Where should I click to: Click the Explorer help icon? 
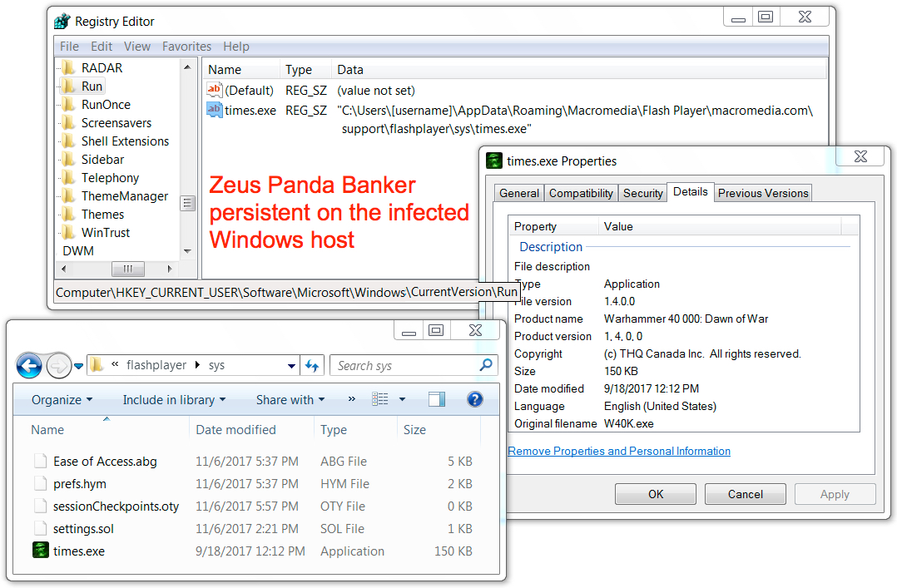tap(475, 399)
